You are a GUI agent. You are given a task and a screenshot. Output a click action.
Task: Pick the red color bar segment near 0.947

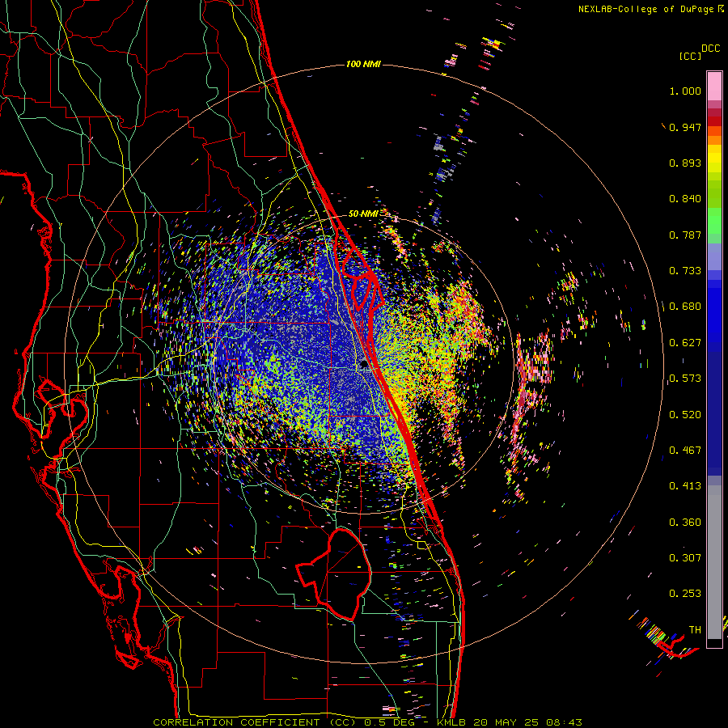coord(714,121)
